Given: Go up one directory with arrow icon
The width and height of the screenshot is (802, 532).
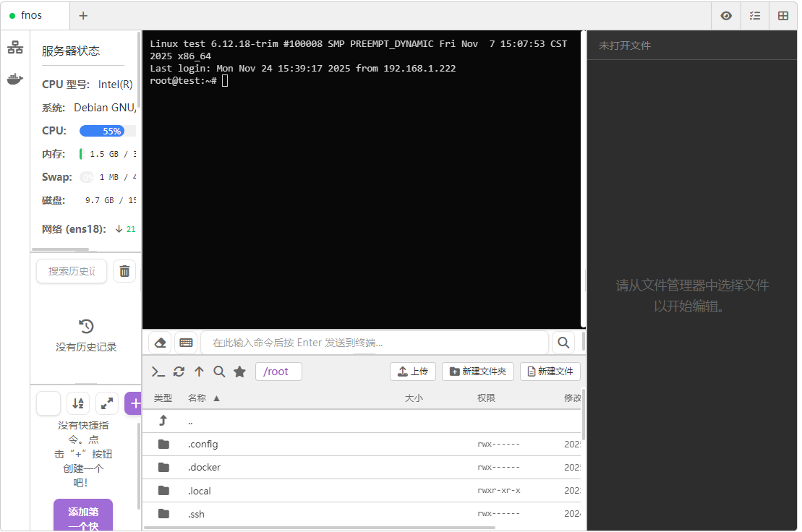Looking at the screenshot, I should click(x=199, y=372).
